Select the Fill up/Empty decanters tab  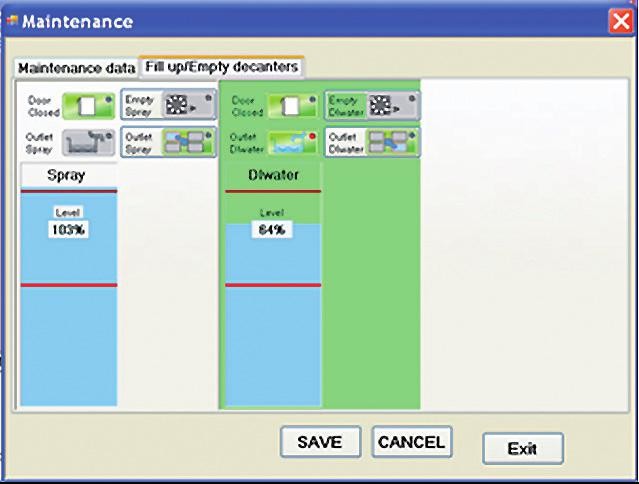tap(222, 67)
